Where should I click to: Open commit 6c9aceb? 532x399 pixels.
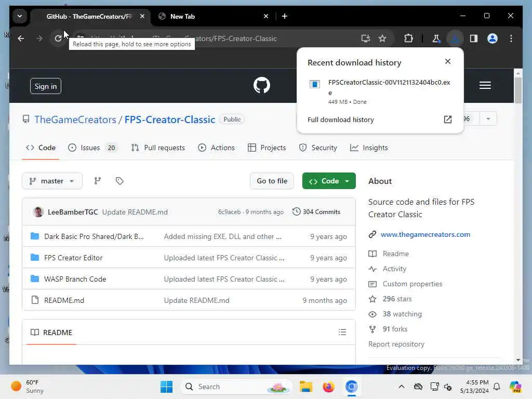coord(229,212)
